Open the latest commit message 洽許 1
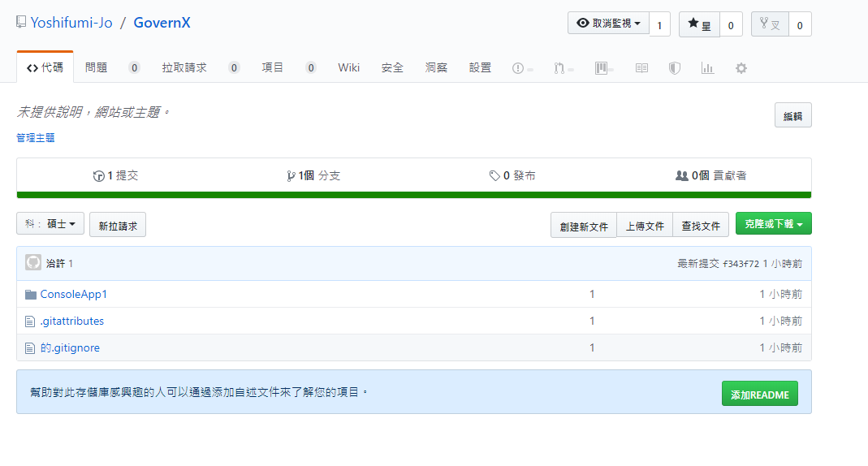 (x=59, y=263)
